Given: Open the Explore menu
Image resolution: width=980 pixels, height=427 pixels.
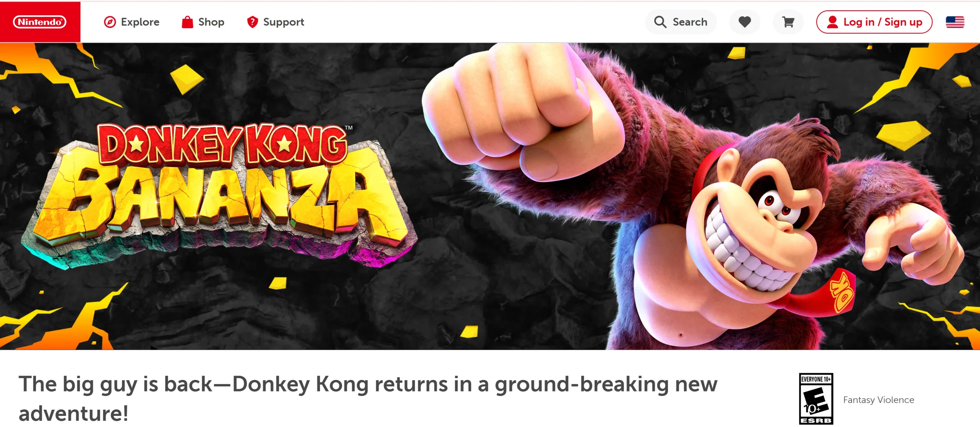Looking at the screenshot, I should (x=132, y=22).
